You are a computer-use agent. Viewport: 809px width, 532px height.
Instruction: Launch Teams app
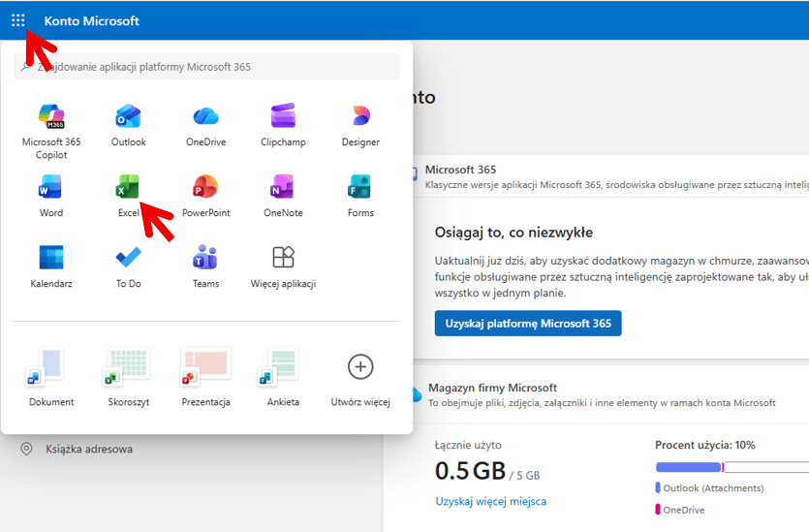tap(205, 266)
